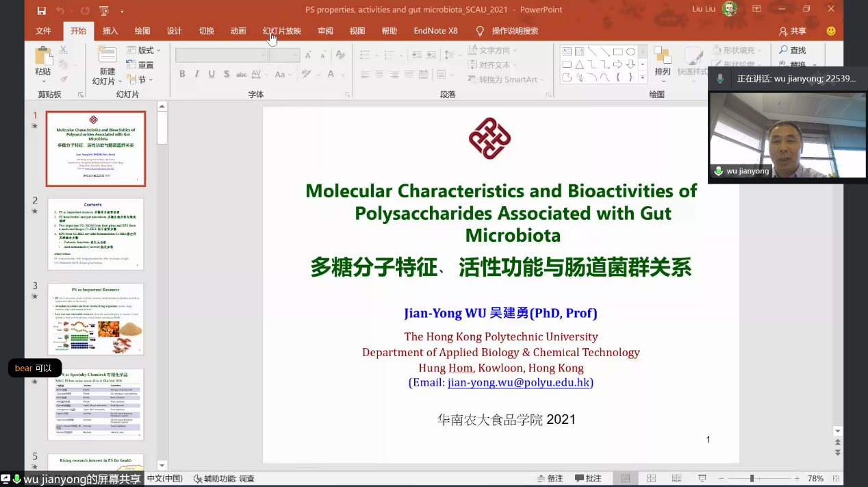Expand the shapes gallery more arrow
The image size is (868, 487).
(642, 78)
